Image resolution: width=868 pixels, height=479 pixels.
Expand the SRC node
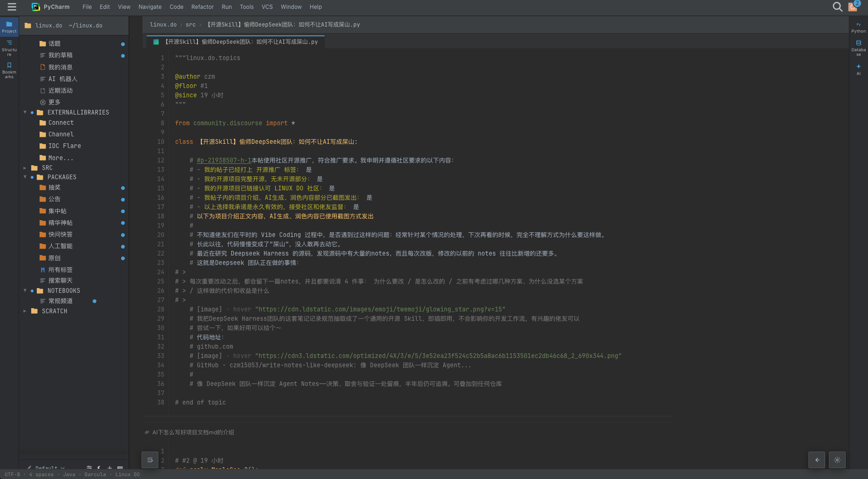point(25,168)
